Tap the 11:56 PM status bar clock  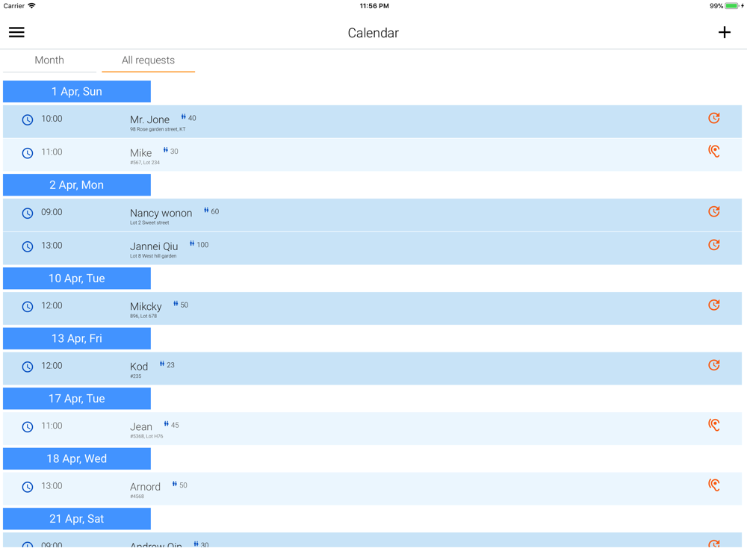(374, 6)
